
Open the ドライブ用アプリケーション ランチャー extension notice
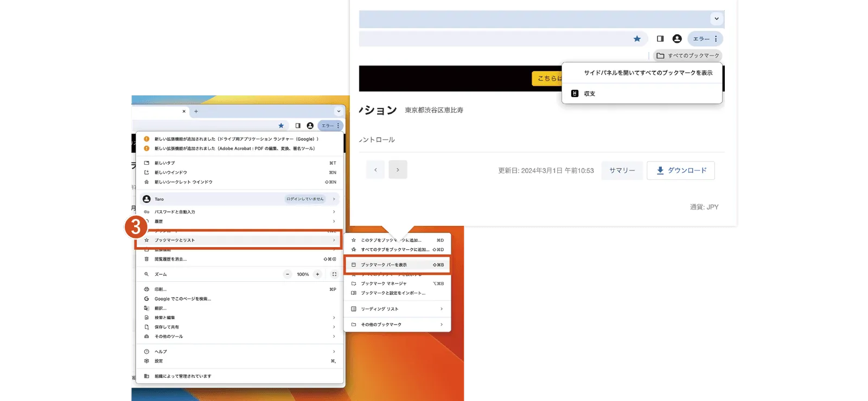pos(240,139)
